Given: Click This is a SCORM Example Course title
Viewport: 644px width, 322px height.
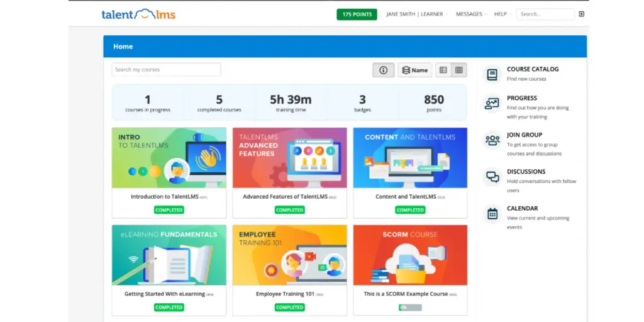Looking at the screenshot, I should pyautogui.click(x=406, y=294).
